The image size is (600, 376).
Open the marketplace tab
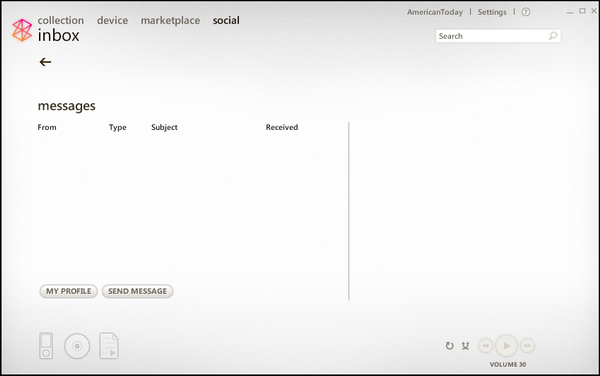point(170,21)
